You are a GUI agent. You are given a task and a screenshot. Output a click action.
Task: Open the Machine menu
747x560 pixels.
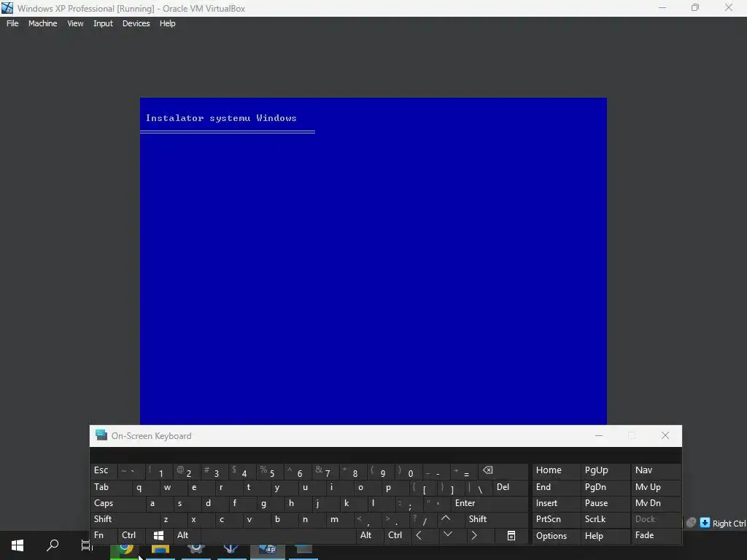pos(42,23)
